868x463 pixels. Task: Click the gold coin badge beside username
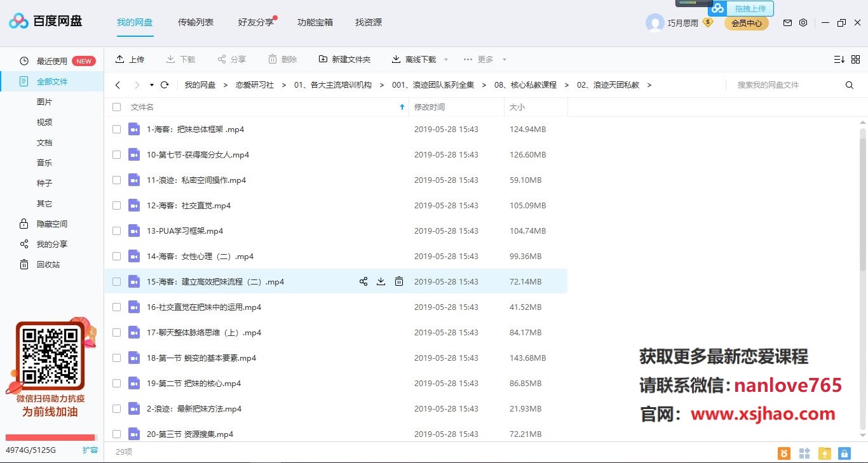pyautogui.click(x=707, y=22)
